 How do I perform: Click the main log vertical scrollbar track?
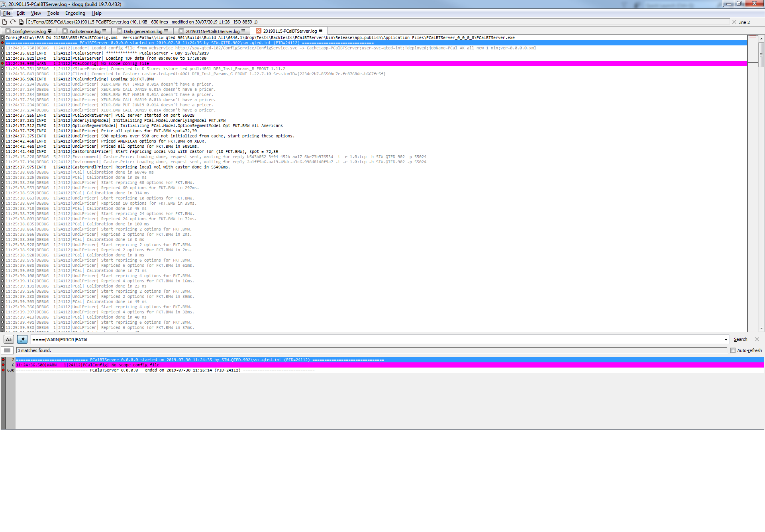761,199
